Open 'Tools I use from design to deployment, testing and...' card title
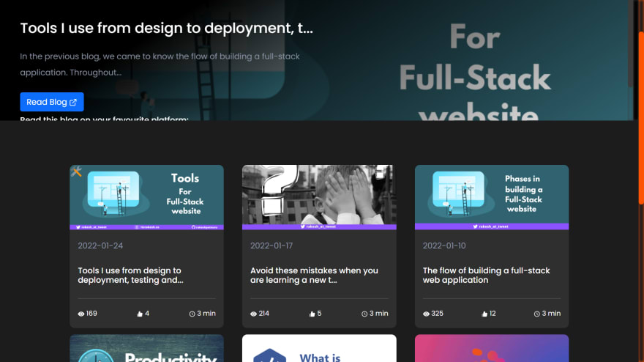The image size is (644, 362). (130, 276)
